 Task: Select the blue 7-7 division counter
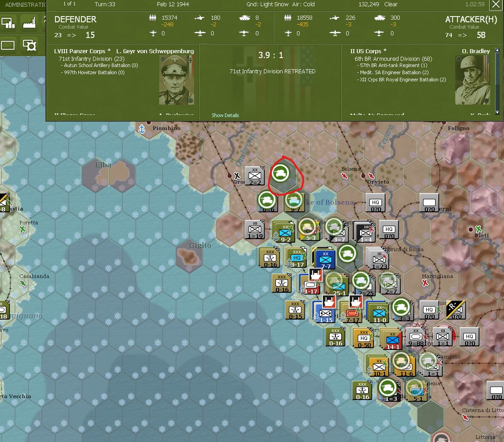[x=325, y=260]
